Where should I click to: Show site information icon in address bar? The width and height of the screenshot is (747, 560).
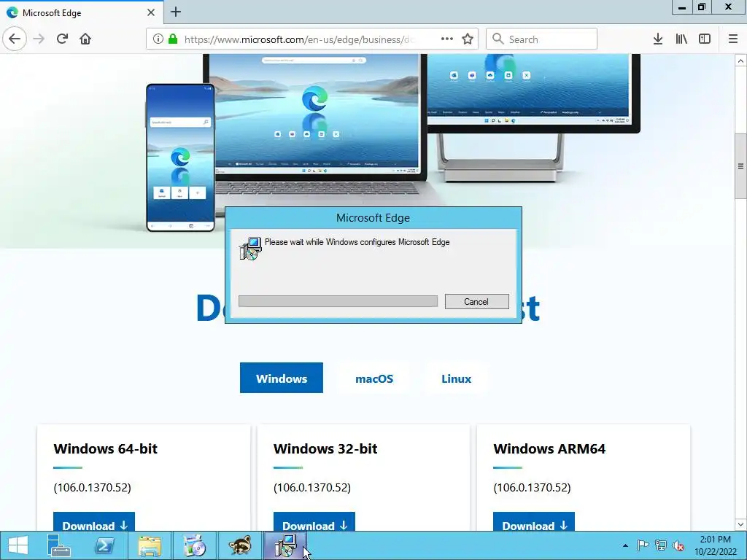tap(158, 39)
